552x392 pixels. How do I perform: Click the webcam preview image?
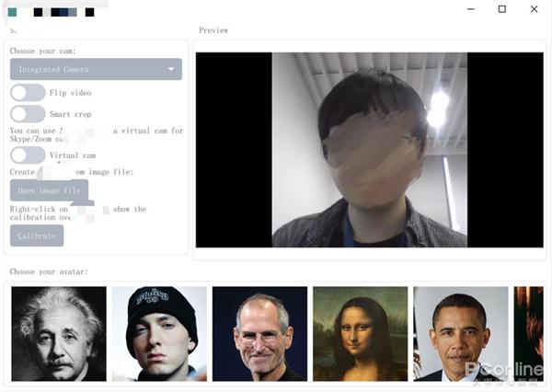pyautogui.click(x=370, y=150)
